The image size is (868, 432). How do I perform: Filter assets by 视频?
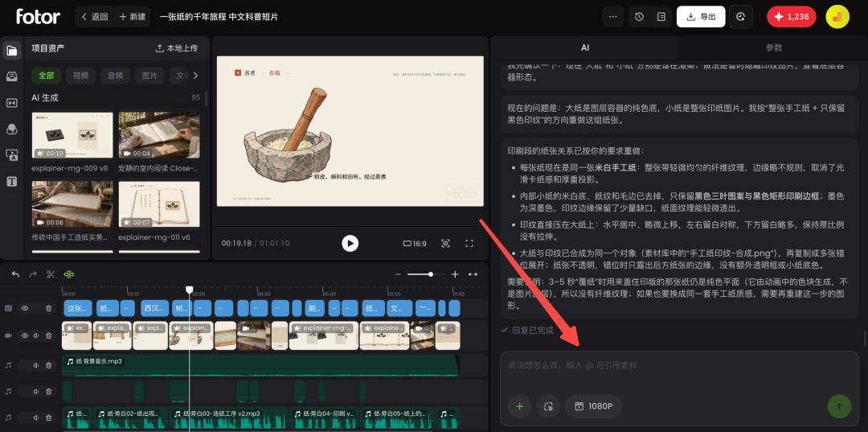tap(81, 76)
